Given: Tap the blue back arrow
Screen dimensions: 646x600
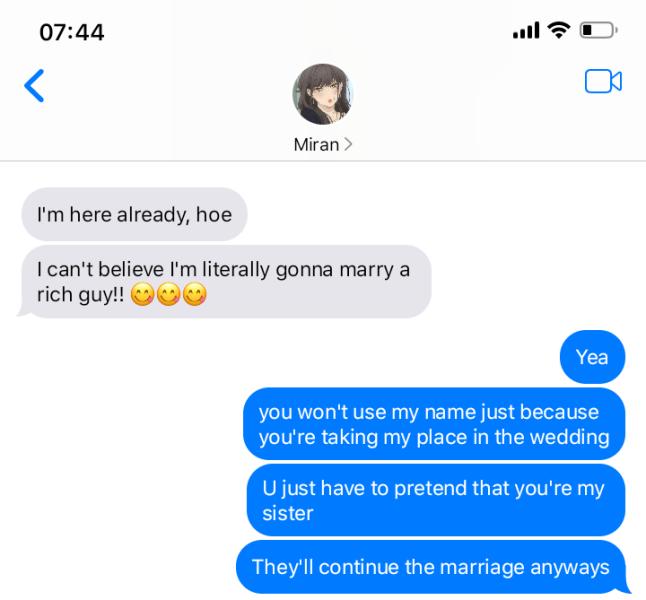Looking at the screenshot, I should 34,85.
